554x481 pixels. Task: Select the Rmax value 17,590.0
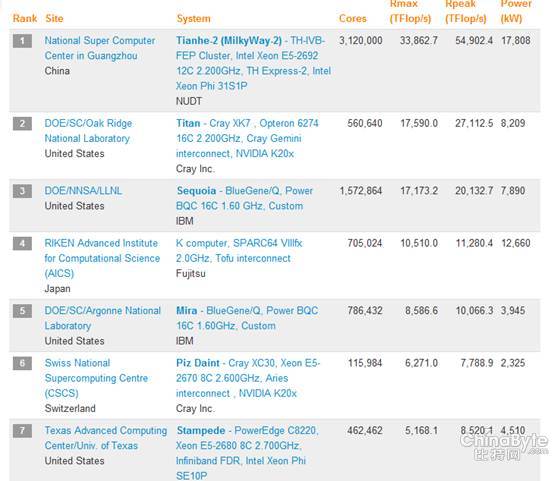(x=419, y=123)
